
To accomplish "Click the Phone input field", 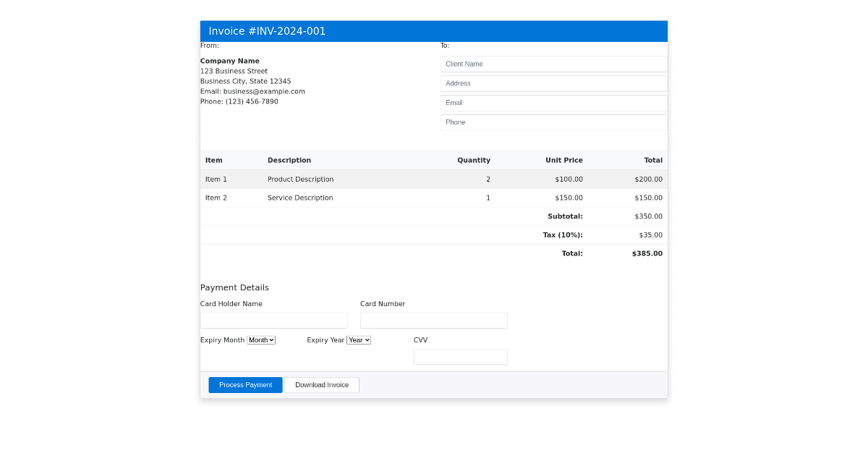I will (x=553, y=122).
